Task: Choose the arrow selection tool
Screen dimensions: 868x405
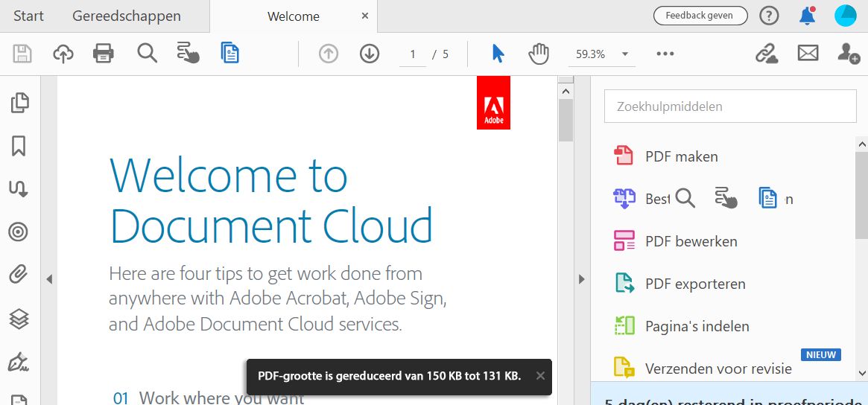Action: (498, 54)
